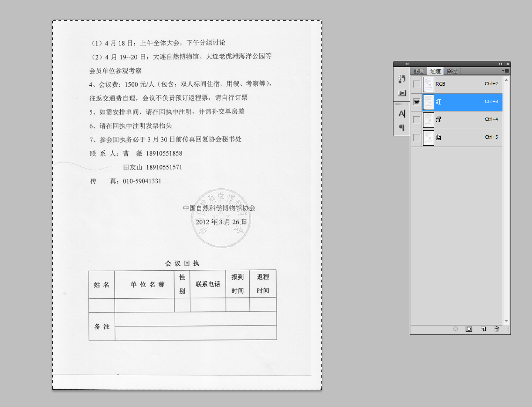Image resolution: width=532 pixels, height=407 pixels.
Task: Select the RGB channel name
Action: point(440,84)
